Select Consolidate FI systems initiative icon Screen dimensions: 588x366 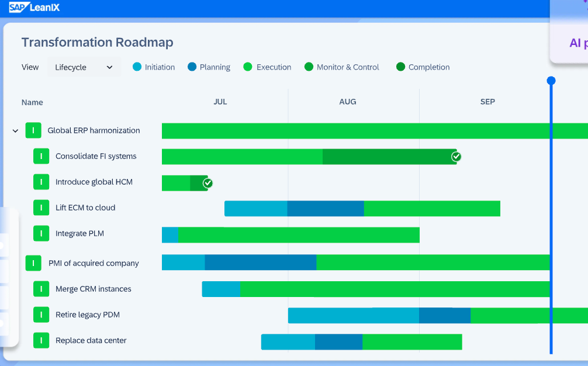click(41, 156)
